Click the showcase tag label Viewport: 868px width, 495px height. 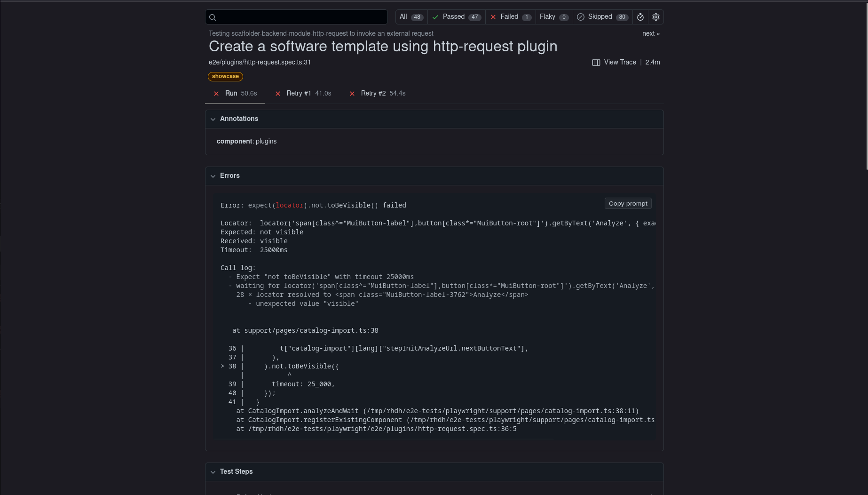click(x=225, y=76)
